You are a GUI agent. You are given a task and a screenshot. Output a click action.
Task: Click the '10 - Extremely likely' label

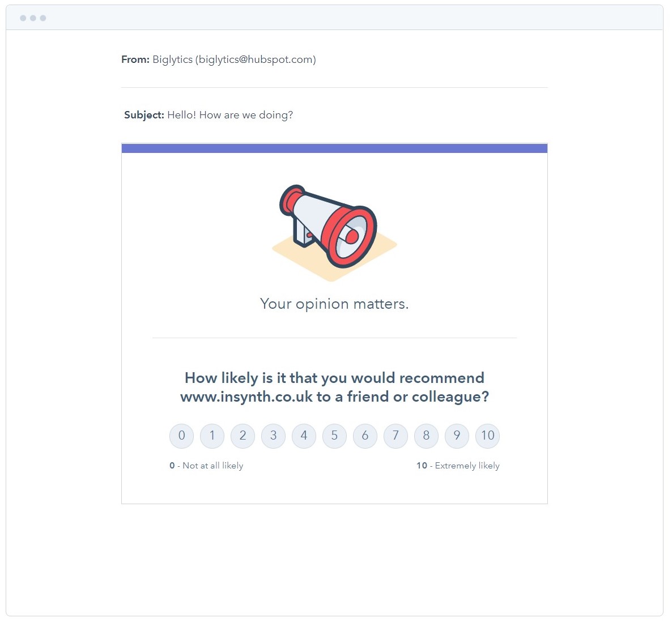click(458, 466)
